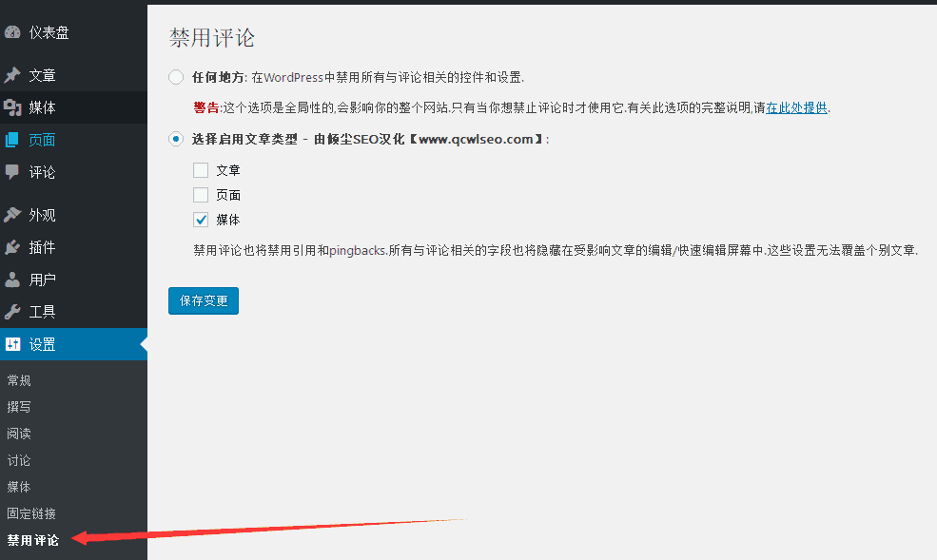937x560 pixels.
Task: Open the 页面 sidebar menu
Action: pos(73,140)
